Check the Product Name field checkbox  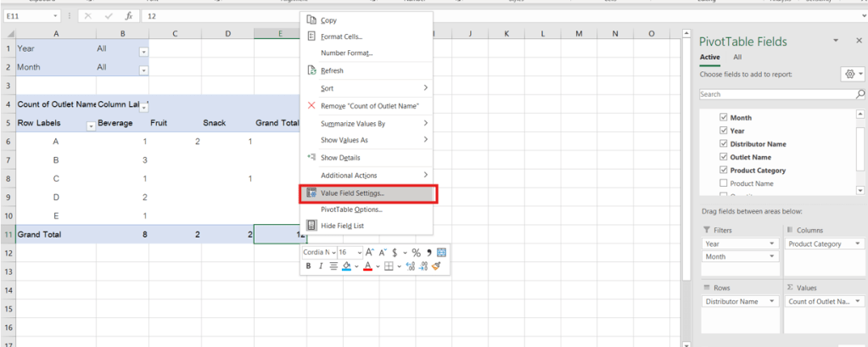(723, 183)
